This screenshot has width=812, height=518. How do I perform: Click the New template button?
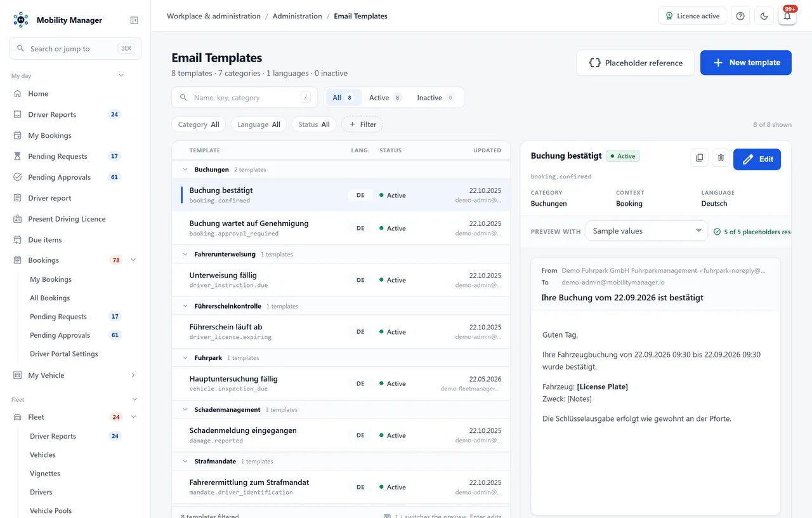[746, 63]
